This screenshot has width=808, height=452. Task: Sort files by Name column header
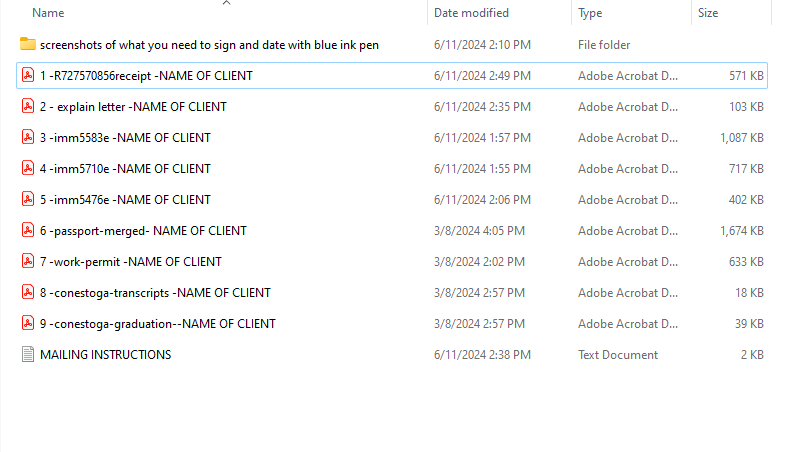click(x=48, y=13)
